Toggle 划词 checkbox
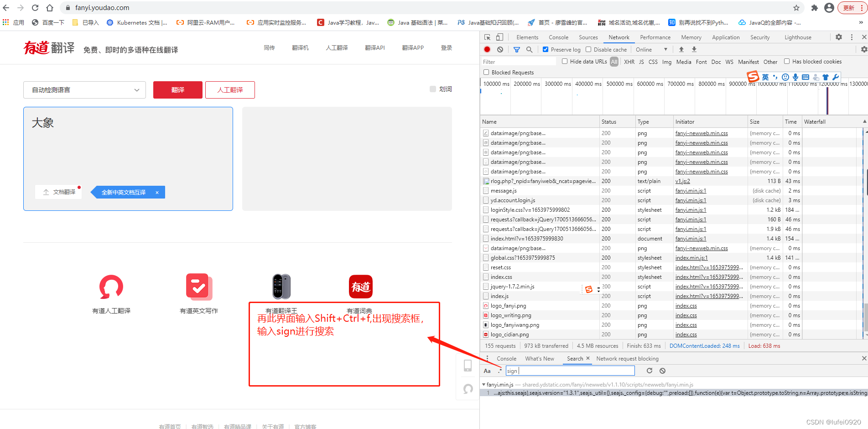This screenshot has height=429, width=868. (x=433, y=89)
